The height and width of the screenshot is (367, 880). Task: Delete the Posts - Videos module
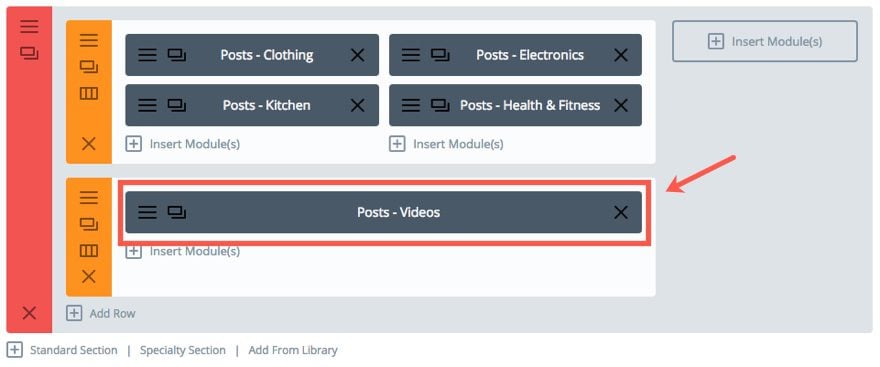pyautogui.click(x=621, y=212)
